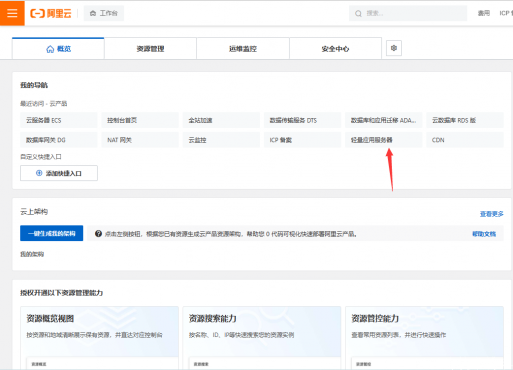The image size is (513, 370).
Task: Open ICP 备案 shortcut
Action: 302,140
